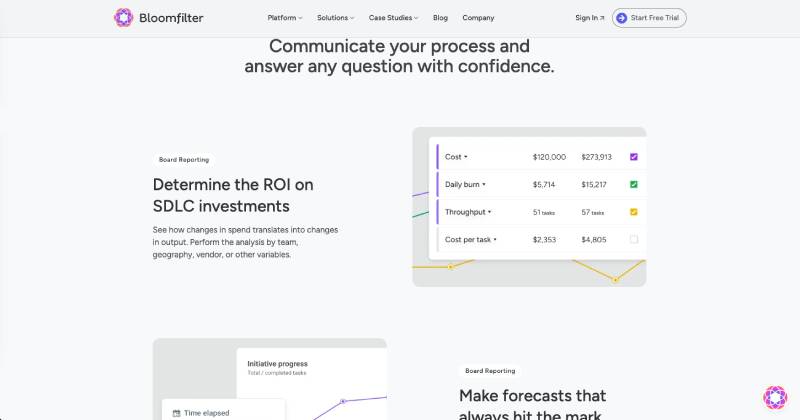
Task: Click the calendar icon beside Time elapsed
Action: point(176,412)
